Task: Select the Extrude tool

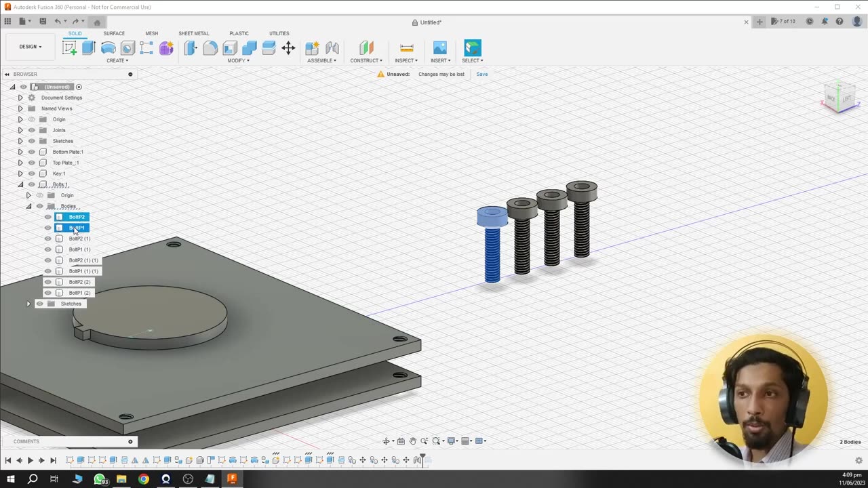Action: coord(88,47)
